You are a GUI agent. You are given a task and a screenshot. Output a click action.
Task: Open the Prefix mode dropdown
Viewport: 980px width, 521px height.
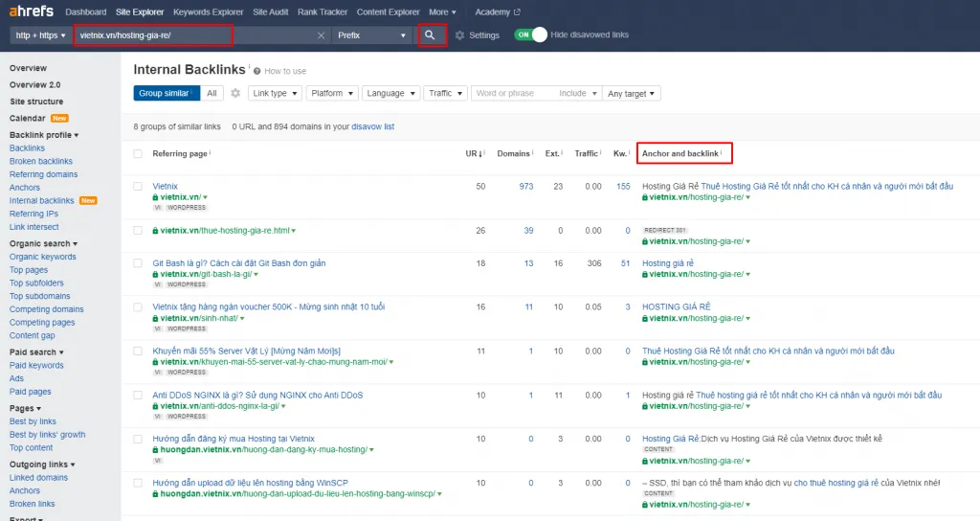pyautogui.click(x=372, y=35)
